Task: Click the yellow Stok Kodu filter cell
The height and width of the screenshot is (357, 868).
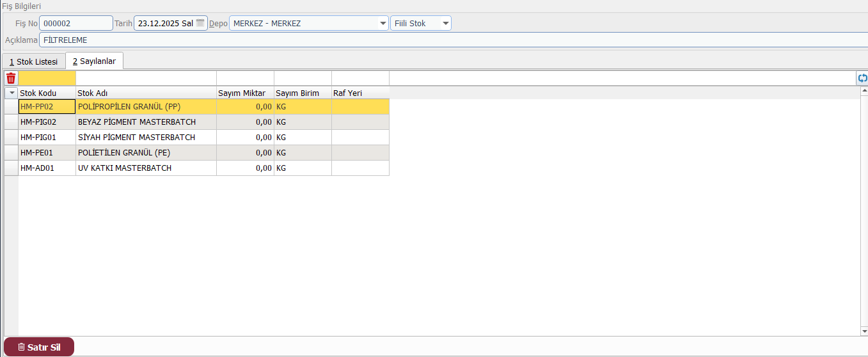Action: tap(47, 78)
